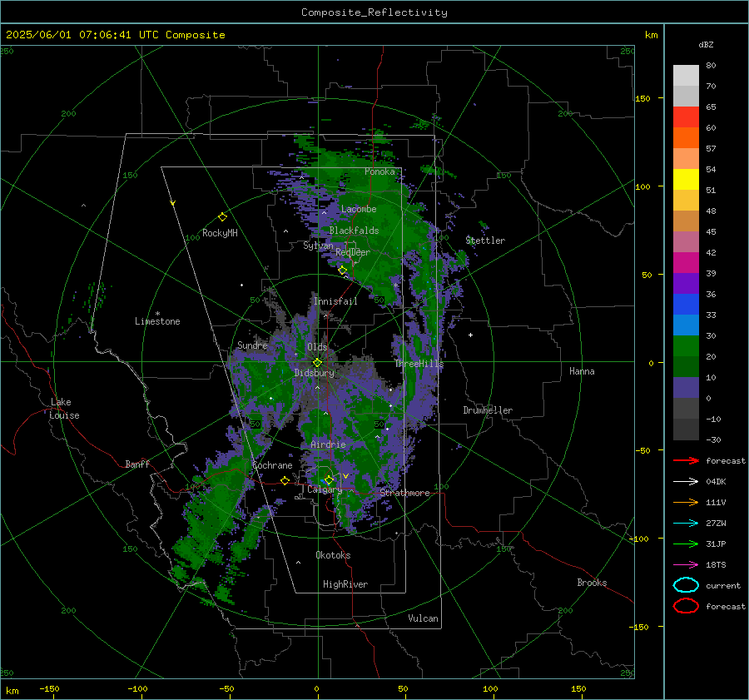Click the 150 tick on right km axis

(642, 98)
